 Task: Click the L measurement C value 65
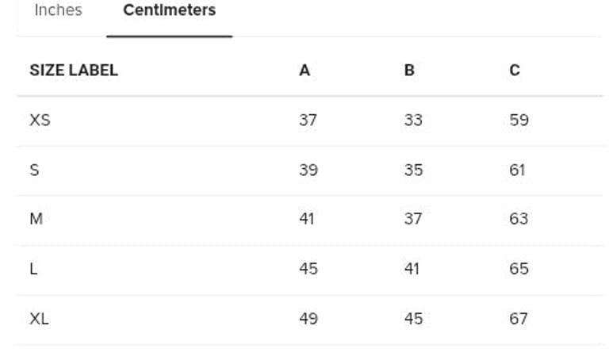[x=519, y=269]
